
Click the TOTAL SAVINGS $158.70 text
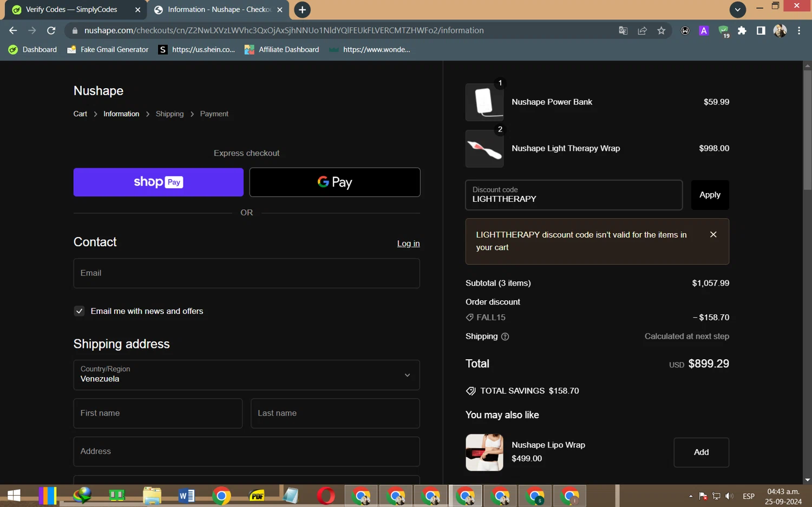pos(529,391)
